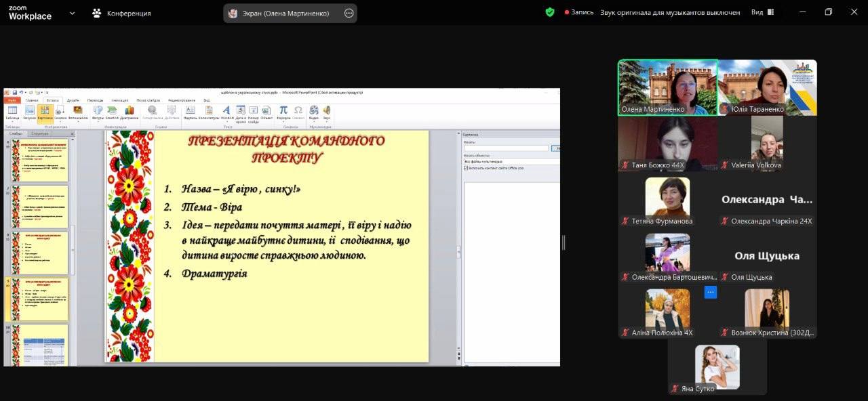Insert Номер слайда
Viewport: 868px width, 401px height.
click(x=253, y=113)
